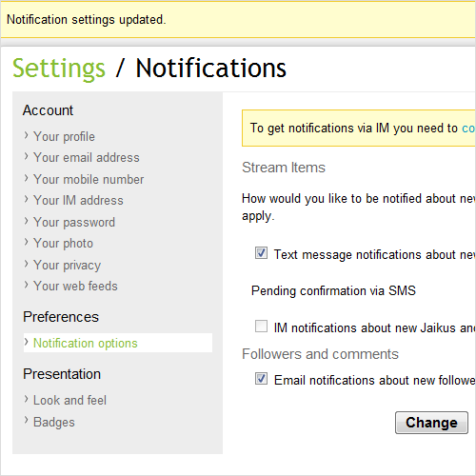This screenshot has width=476, height=476.
Task: Uncheck Text message notifications checkbox
Action: pos(261,253)
